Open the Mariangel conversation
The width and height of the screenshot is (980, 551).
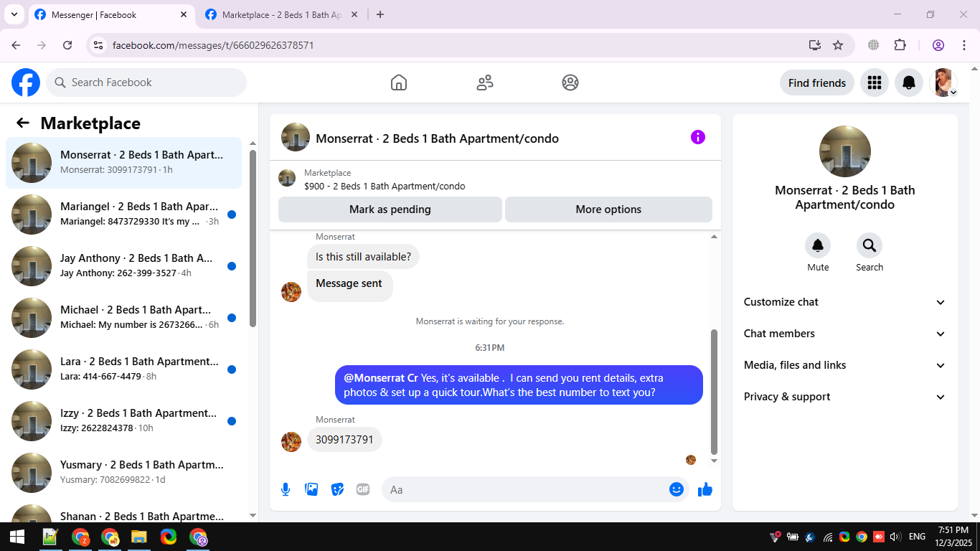click(x=123, y=215)
